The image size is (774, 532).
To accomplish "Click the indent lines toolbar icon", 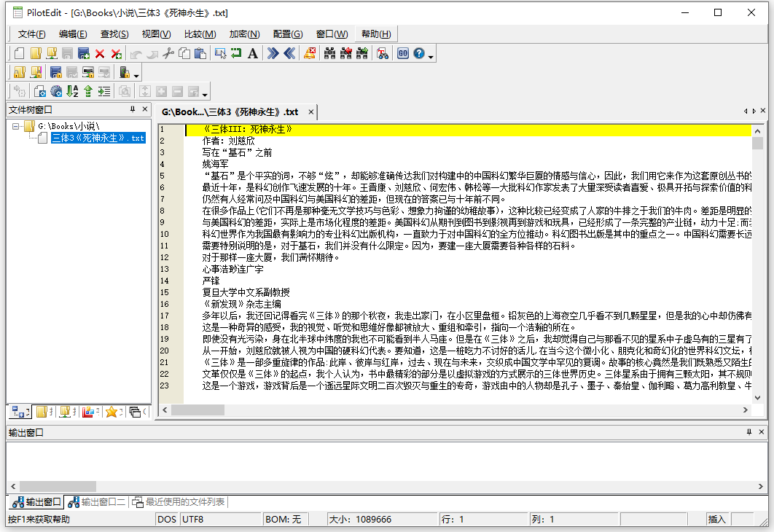I will (104, 91).
